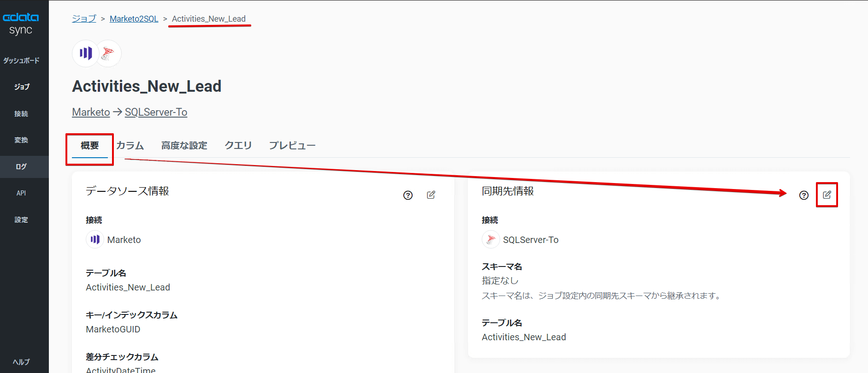Open 変換 in the sidebar
Screen dimensions: 868x373
coord(21,140)
